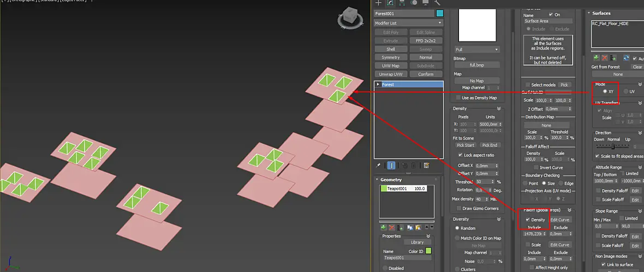The width and height of the screenshot is (644, 272).
Task: Click the full.bmp bitmap button
Action: pos(476,65)
